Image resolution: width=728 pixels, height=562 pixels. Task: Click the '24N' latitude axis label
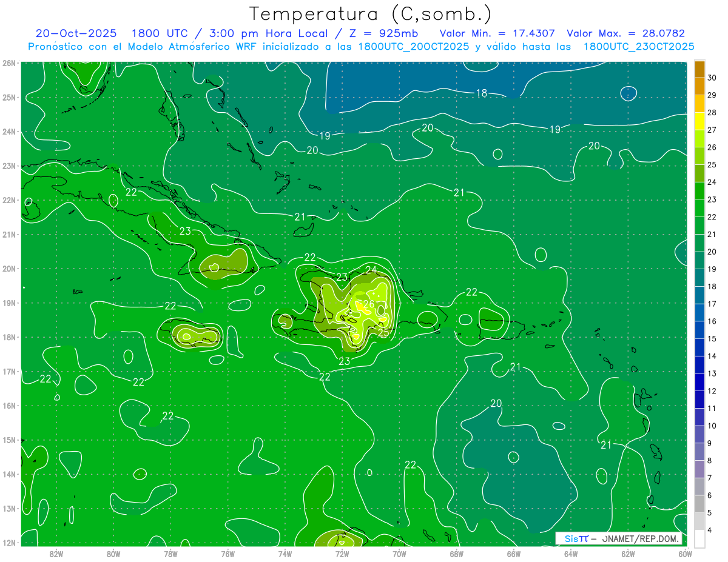tap(9, 132)
